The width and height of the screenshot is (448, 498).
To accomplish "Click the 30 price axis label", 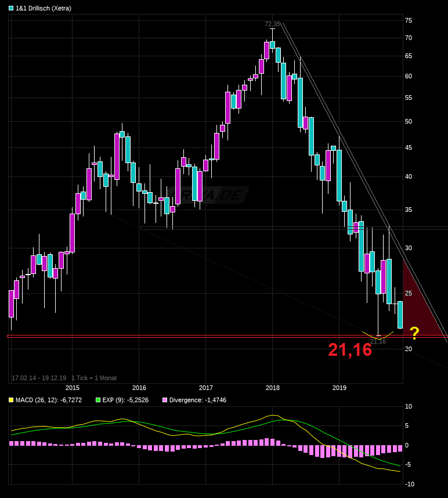I will [x=409, y=248].
